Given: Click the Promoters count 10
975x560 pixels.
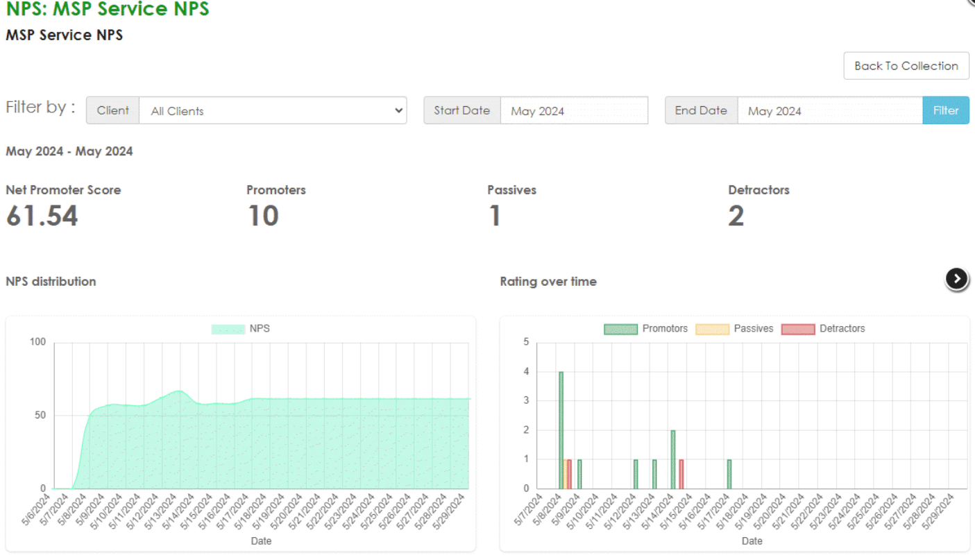Looking at the screenshot, I should click(x=263, y=216).
